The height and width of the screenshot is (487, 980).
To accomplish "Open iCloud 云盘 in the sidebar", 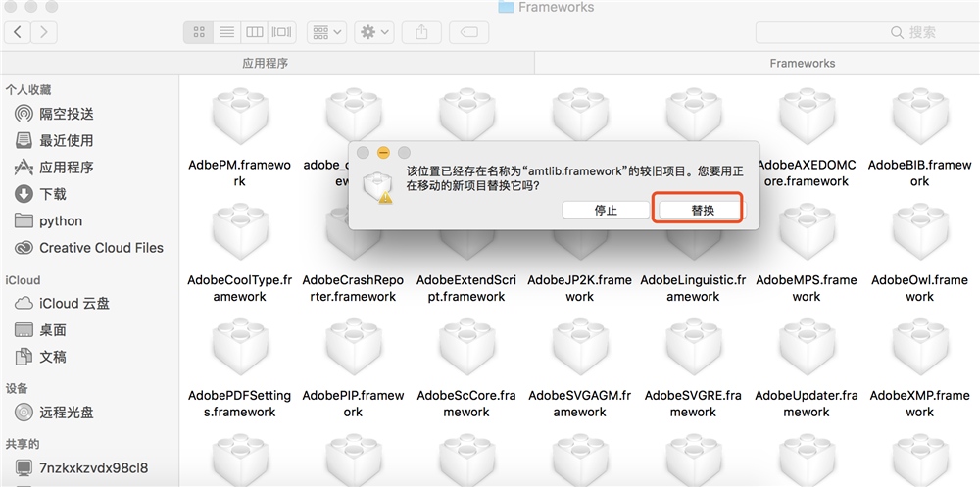I will [62, 304].
